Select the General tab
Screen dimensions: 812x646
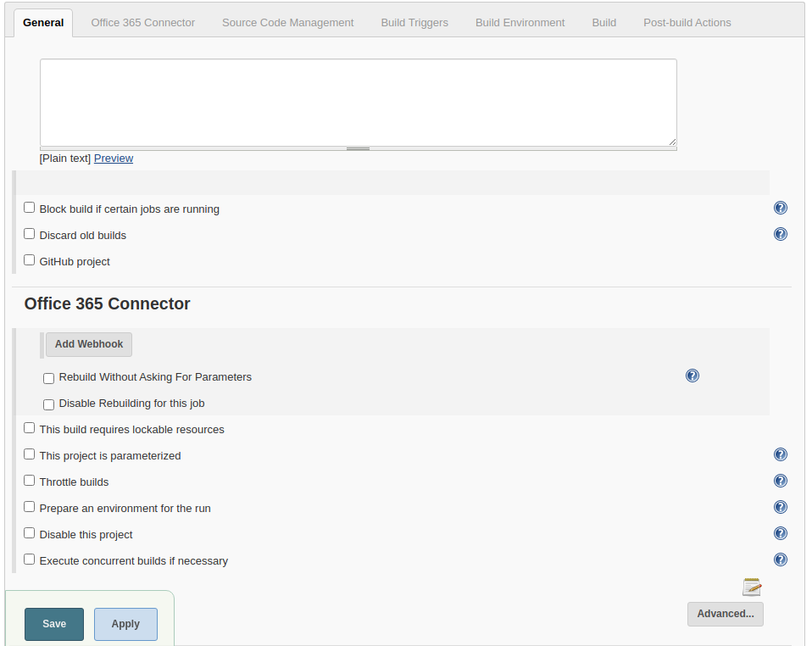(x=43, y=23)
